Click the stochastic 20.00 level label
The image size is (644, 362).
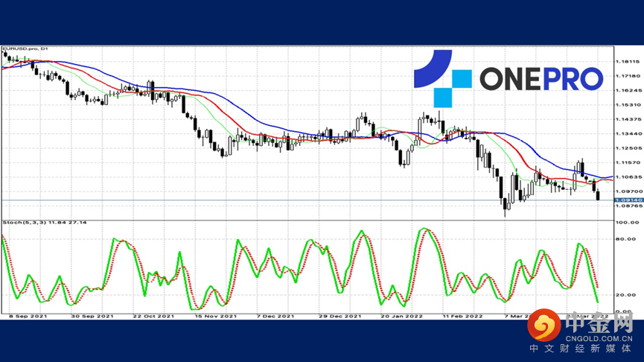click(x=625, y=296)
